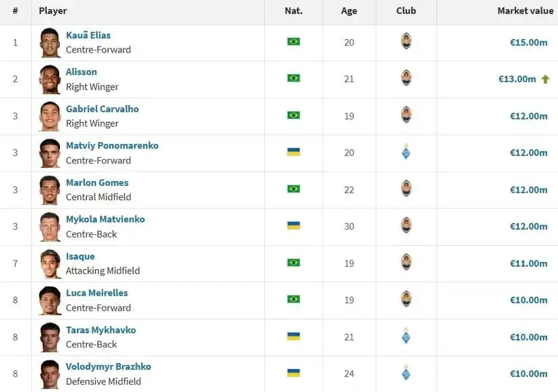This screenshot has width=558, height=392.
Task: Click Dynamo Kyiv crest in Taras Mykhavko row
Action: (406, 336)
